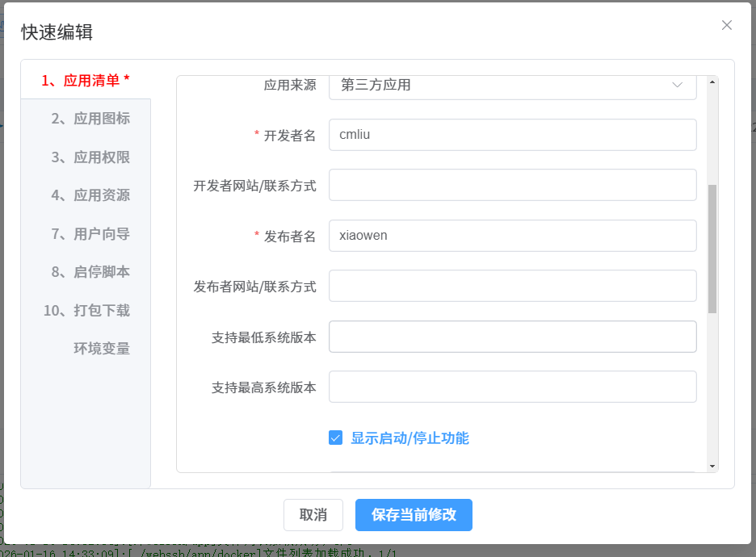Image resolution: width=756 pixels, height=557 pixels.
Task: Focus the 开发者网站/联系方式 input field
Action: [512, 185]
